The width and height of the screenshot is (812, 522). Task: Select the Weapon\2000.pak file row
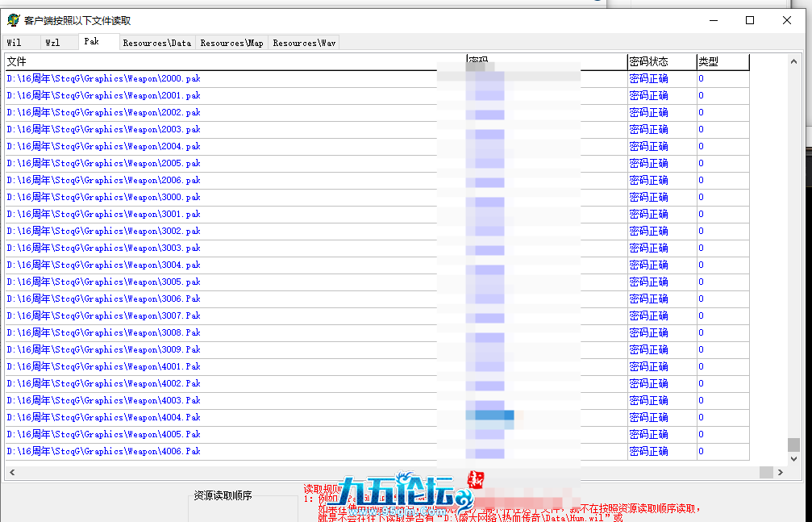click(x=103, y=78)
